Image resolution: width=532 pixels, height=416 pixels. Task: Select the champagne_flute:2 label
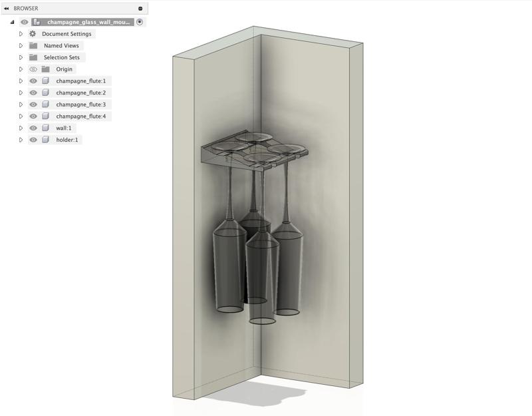pyautogui.click(x=81, y=93)
